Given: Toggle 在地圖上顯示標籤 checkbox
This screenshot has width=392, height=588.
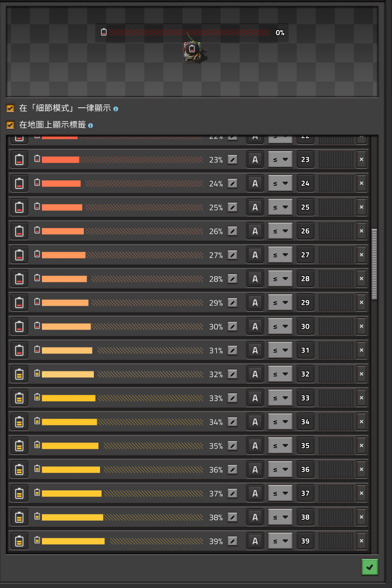Looking at the screenshot, I should coord(10,125).
